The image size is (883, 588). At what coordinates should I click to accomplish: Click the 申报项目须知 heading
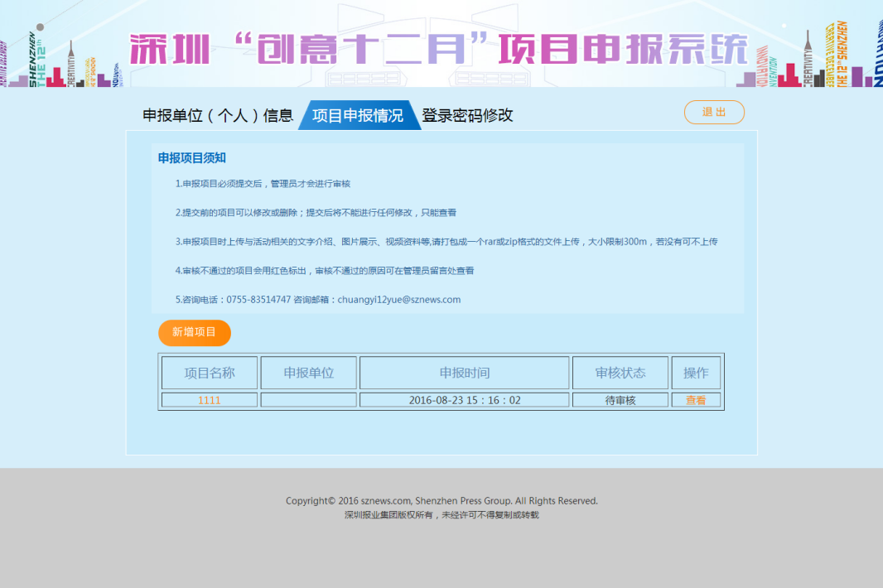[191, 158]
